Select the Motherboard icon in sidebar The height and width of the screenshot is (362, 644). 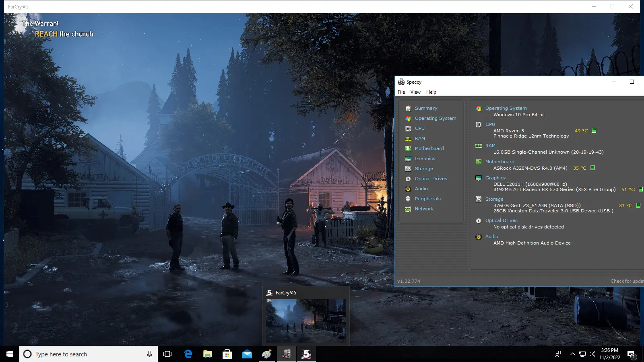click(408, 148)
